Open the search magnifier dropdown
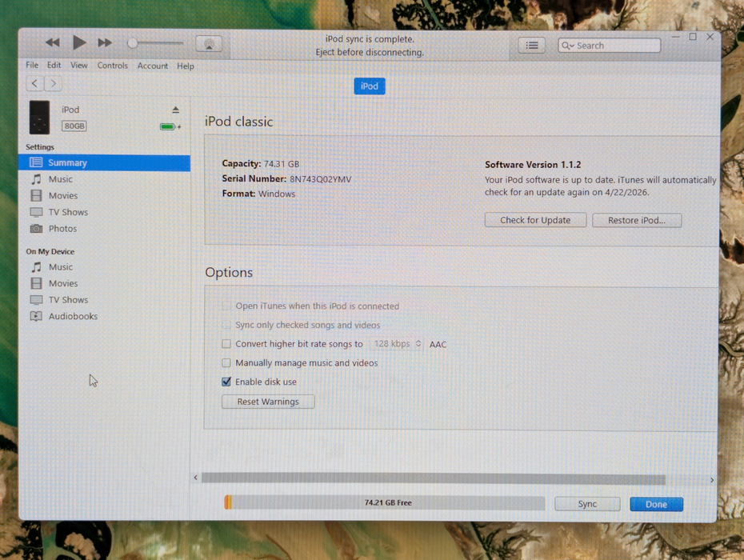This screenshot has width=744, height=560. point(568,46)
